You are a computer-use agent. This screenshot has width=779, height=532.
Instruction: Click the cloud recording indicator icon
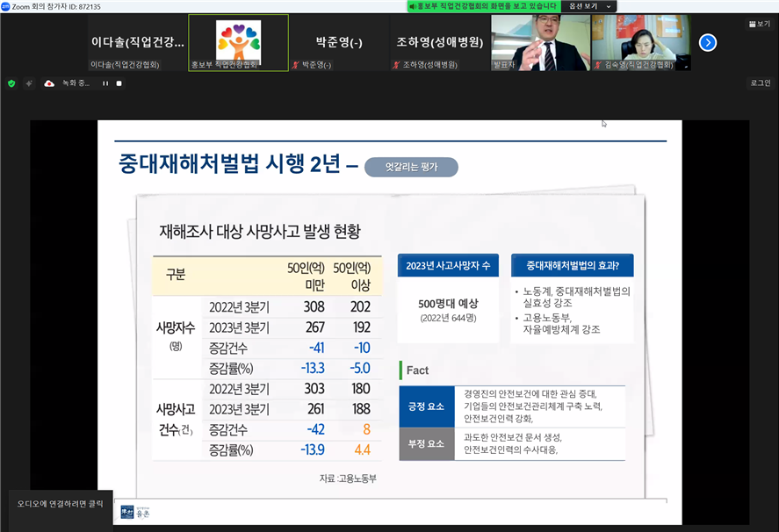(x=48, y=83)
